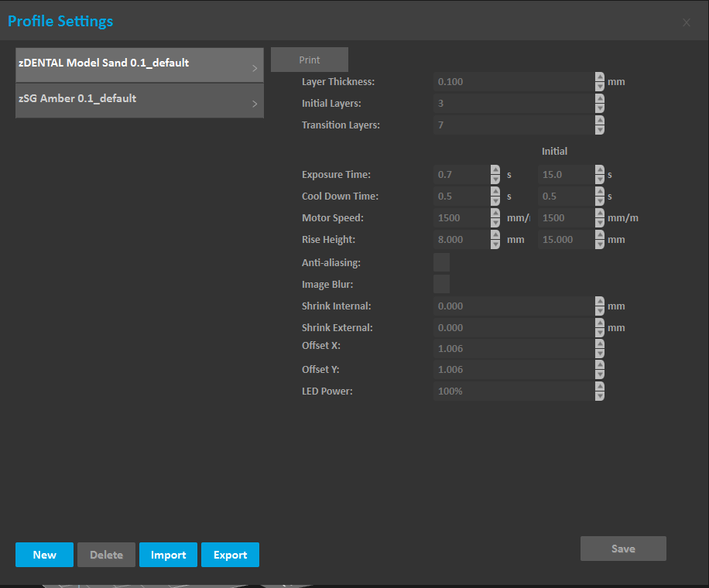Image resolution: width=709 pixels, height=588 pixels.
Task: Increase Initial Exposure Time 15.0 value
Action: click(x=600, y=170)
